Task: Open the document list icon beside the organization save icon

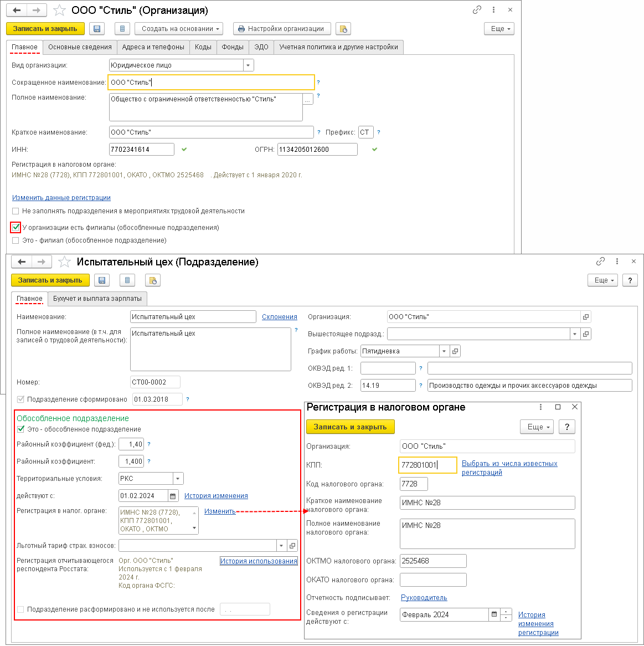Action: point(122,29)
